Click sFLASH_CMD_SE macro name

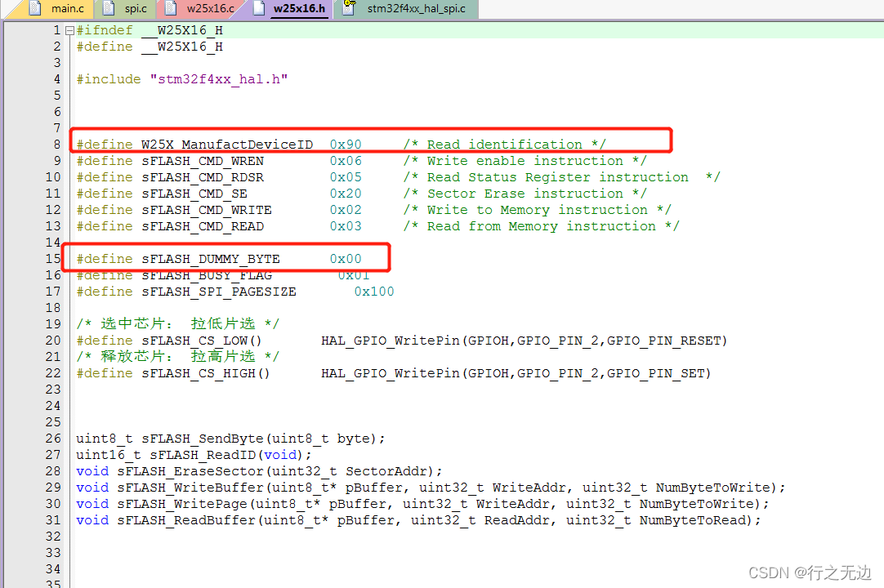pyautogui.click(x=194, y=194)
